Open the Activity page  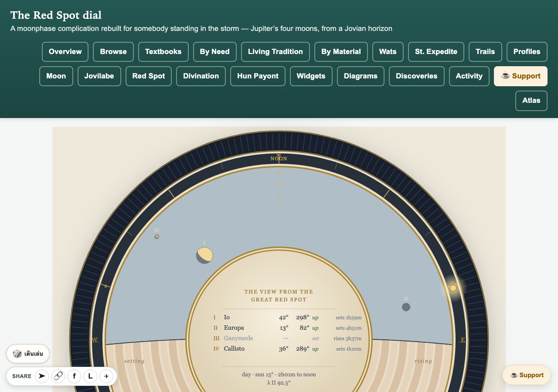tap(469, 76)
